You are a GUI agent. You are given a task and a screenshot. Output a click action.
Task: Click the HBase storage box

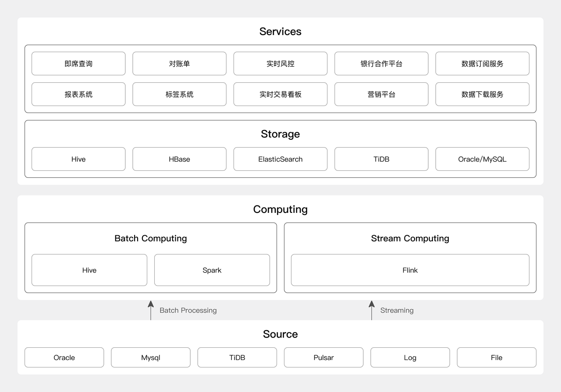(x=179, y=159)
